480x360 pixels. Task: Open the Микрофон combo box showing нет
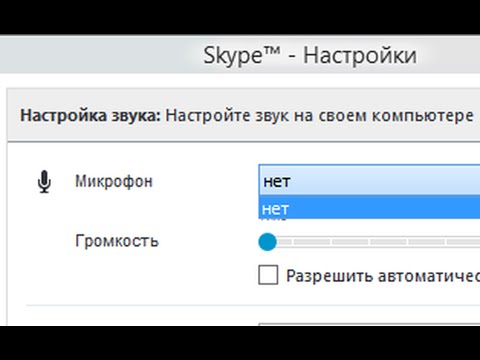pos(369,180)
